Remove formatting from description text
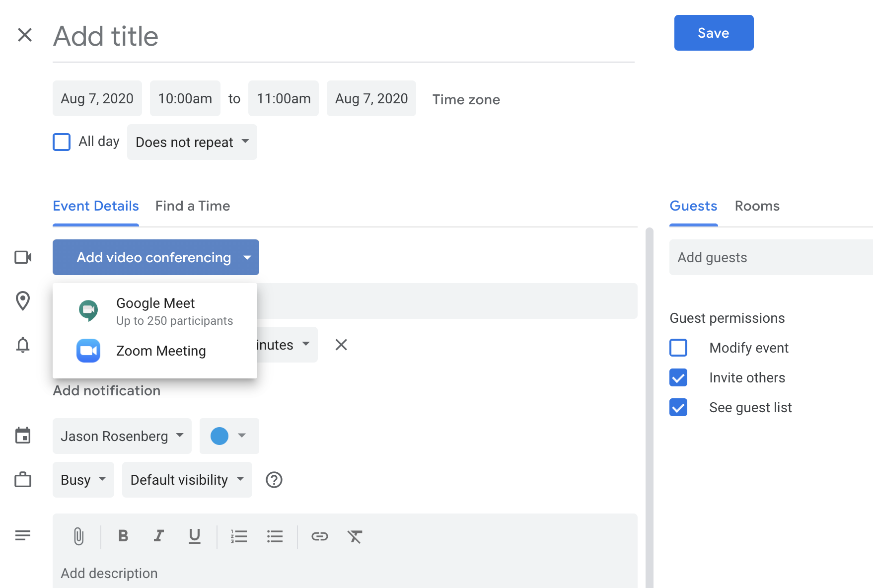The width and height of the screenshot is (873, 588). (355, 536)
